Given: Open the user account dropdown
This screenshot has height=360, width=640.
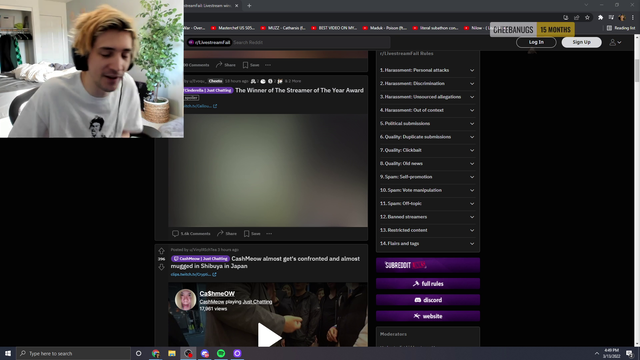Looking at the screenshot, I should tap(616, 42).
